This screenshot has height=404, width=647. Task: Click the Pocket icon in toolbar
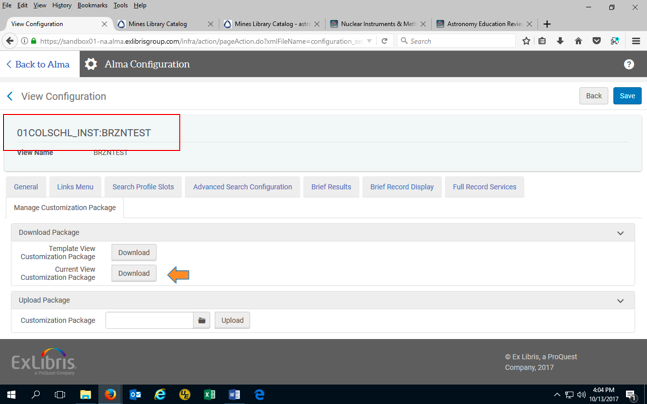click(x=596, y=41)
